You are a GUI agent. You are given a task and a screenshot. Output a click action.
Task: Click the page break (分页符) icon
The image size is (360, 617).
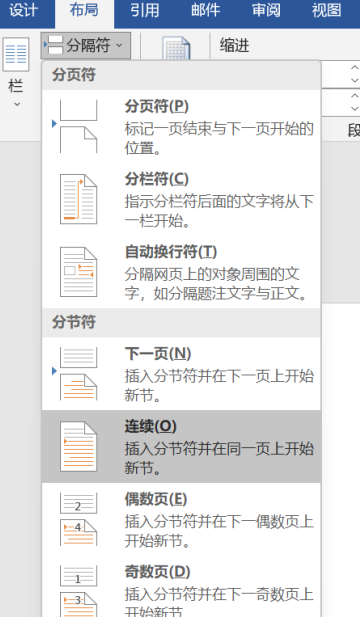(x=78, y=126)
